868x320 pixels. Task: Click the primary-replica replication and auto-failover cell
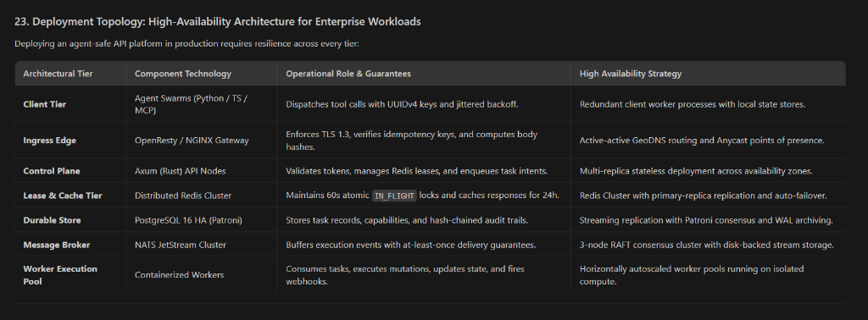coord(703,195)
